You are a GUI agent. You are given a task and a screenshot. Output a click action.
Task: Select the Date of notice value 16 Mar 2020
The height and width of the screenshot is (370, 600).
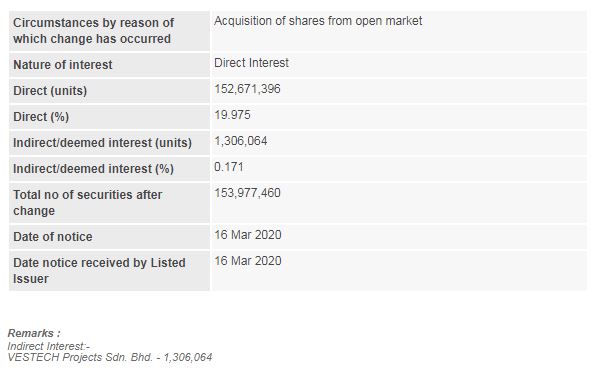pyautogui.click(x=248, y=235)
